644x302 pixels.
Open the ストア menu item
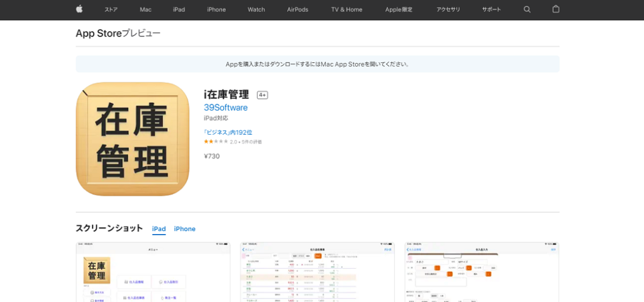(x=111, y=9)
